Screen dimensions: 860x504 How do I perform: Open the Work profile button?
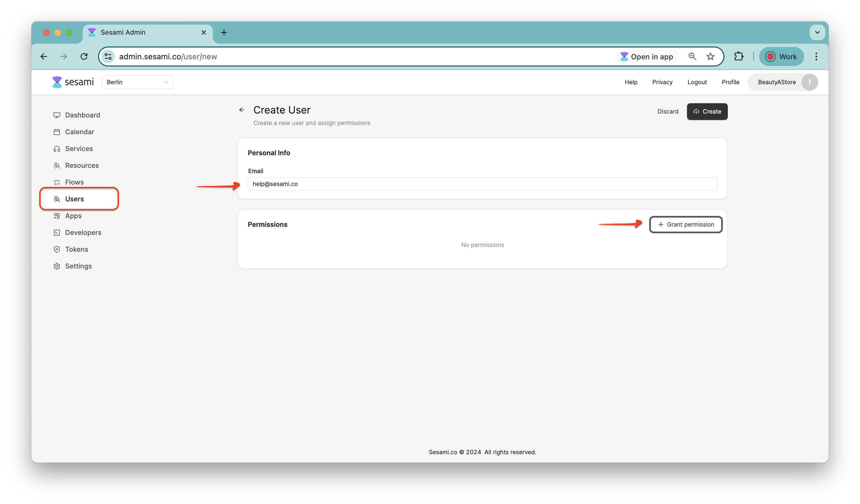point(781,56)
